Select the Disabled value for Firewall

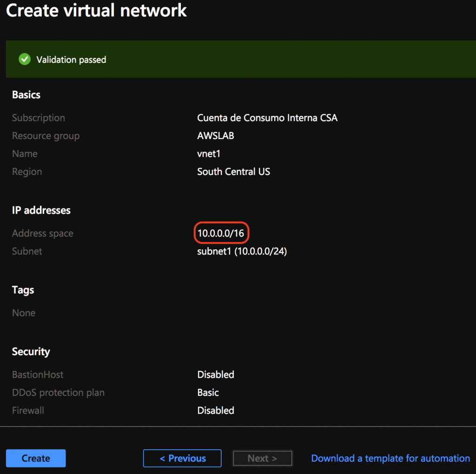[216, 410]
